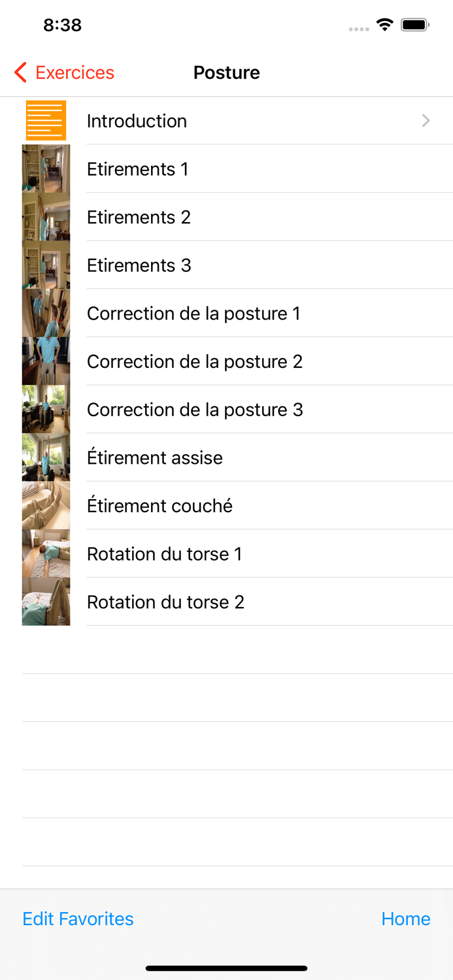Go back to the Exercices list
This screenshot has height=980, width=453.
(x=71, y=72)
